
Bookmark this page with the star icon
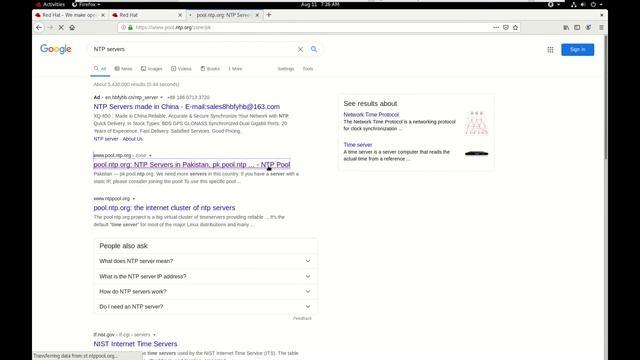pos(516,27)
